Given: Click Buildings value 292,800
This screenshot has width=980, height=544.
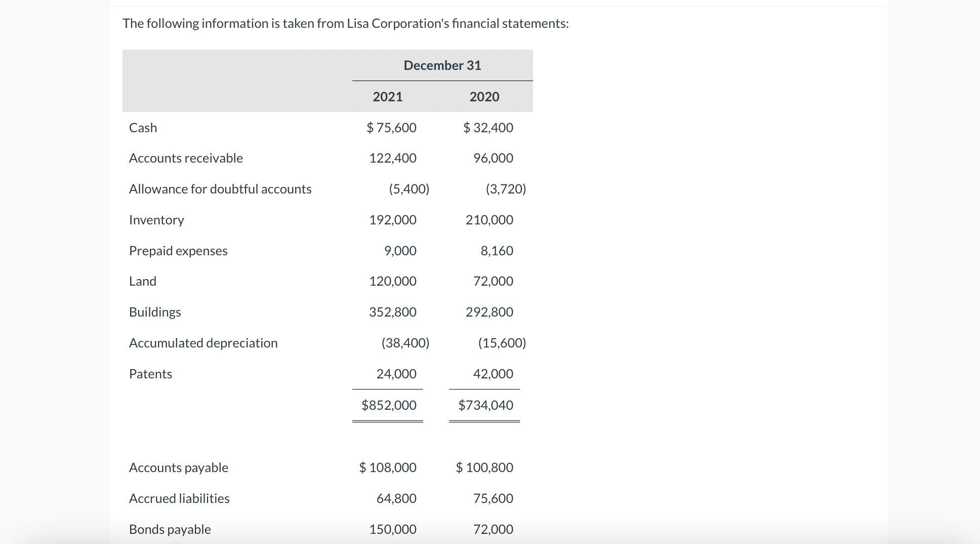Looking at the screenshot, I should tap(489, 312).
